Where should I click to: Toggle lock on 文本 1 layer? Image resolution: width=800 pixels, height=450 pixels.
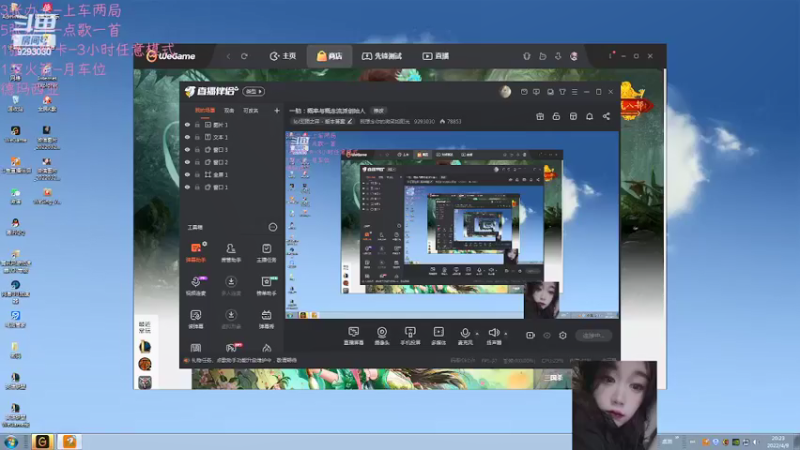[x=197, y=137]
